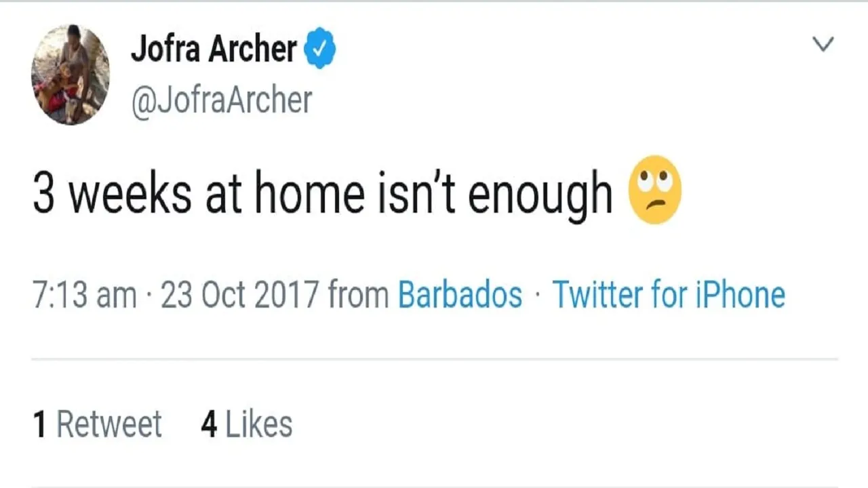This screenshot has width=868, height=488.
Task: View the 1 Retweet list
Action: point(98,424)
